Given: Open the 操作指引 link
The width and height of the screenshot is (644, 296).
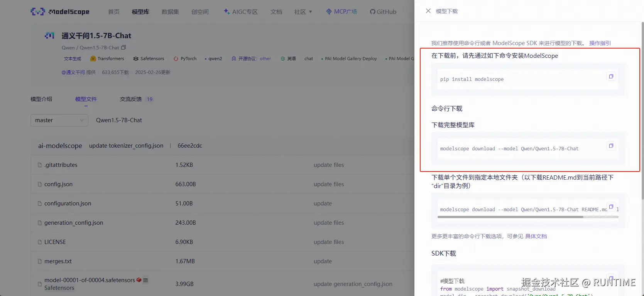Looking at the screenshot, I should (600, 43).
